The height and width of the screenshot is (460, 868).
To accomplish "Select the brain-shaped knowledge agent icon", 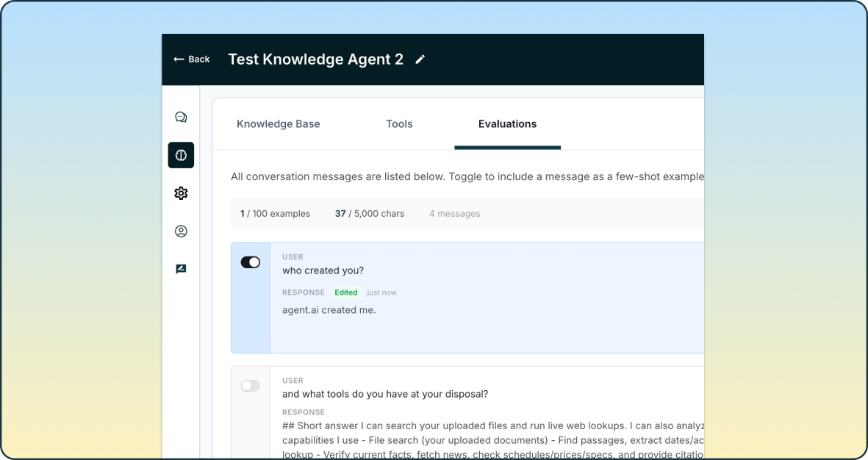I will [181, 155].
